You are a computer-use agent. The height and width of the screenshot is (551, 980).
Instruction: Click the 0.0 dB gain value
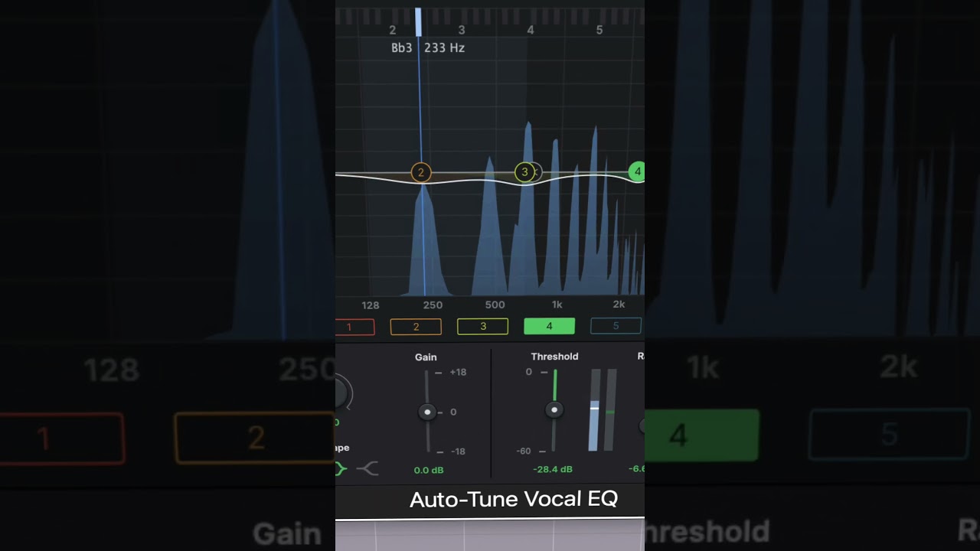429,470
